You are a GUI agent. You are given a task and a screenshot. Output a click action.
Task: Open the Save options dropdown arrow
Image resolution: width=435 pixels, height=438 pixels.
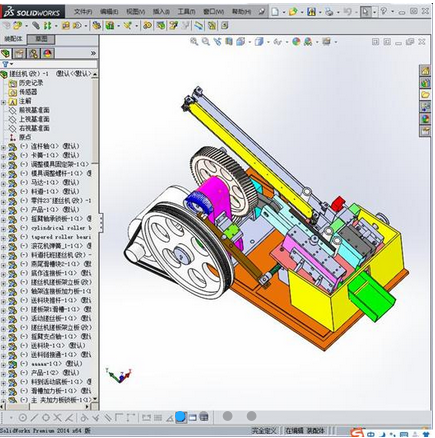pos(320,12)
